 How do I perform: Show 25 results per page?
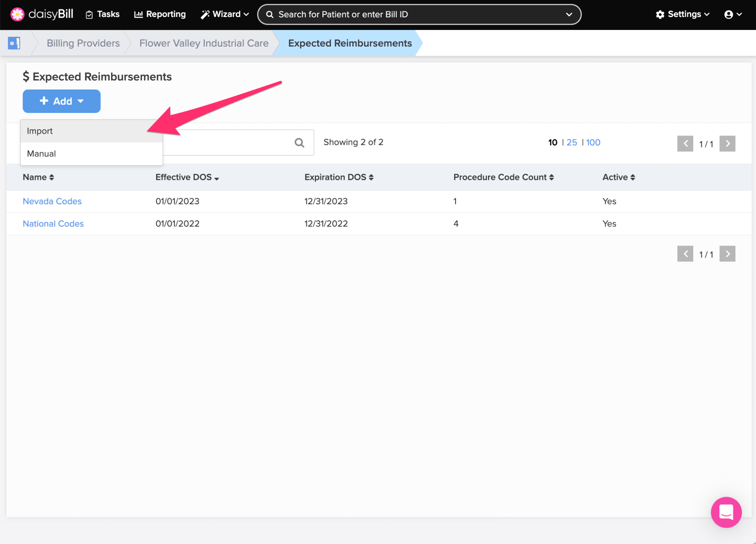(x=571, y=143)
